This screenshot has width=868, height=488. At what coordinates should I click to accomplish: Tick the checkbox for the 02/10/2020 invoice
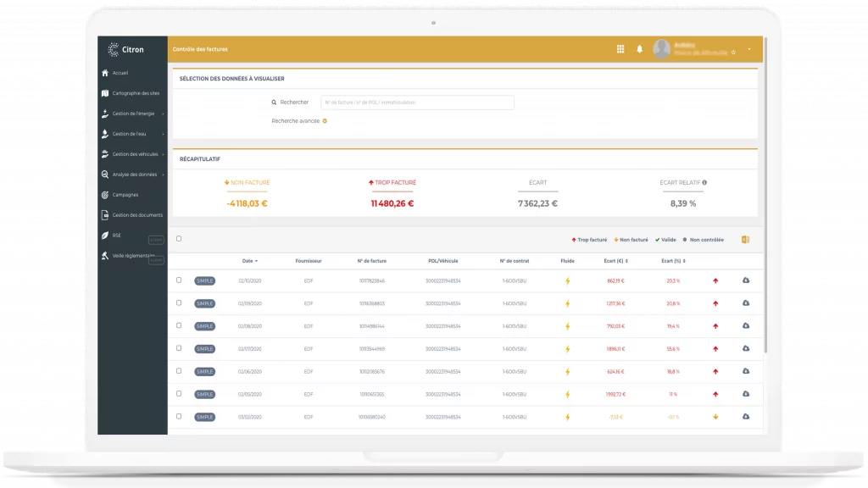click(x=179, y=280)
